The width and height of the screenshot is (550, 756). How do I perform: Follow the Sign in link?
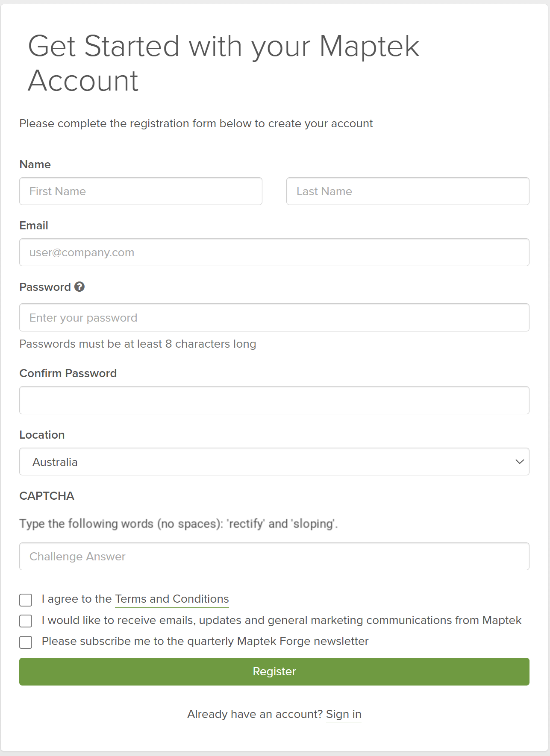[344, 714]
